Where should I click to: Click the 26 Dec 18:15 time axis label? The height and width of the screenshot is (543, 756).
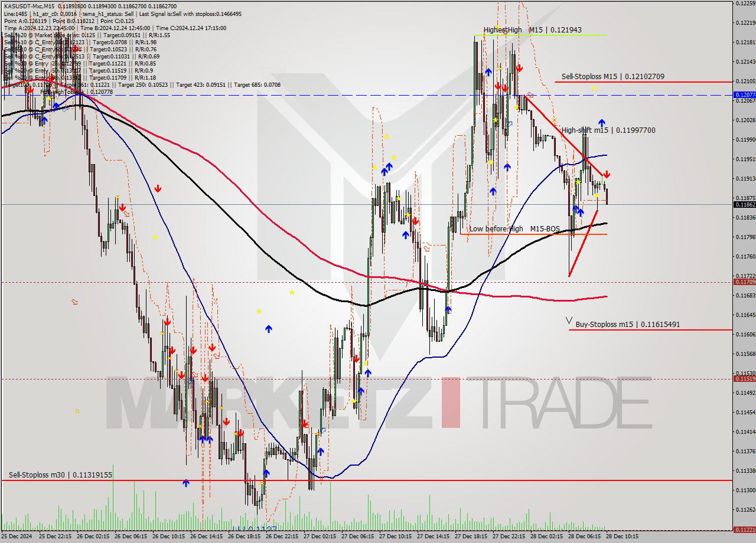pyautogui.click(x=245, y=537)
